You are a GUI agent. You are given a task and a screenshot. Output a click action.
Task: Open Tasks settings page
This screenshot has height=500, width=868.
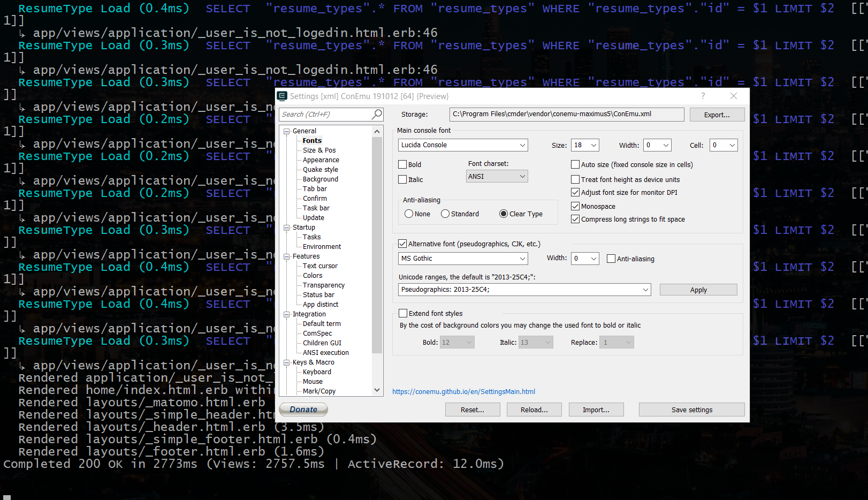pos(311,237)
